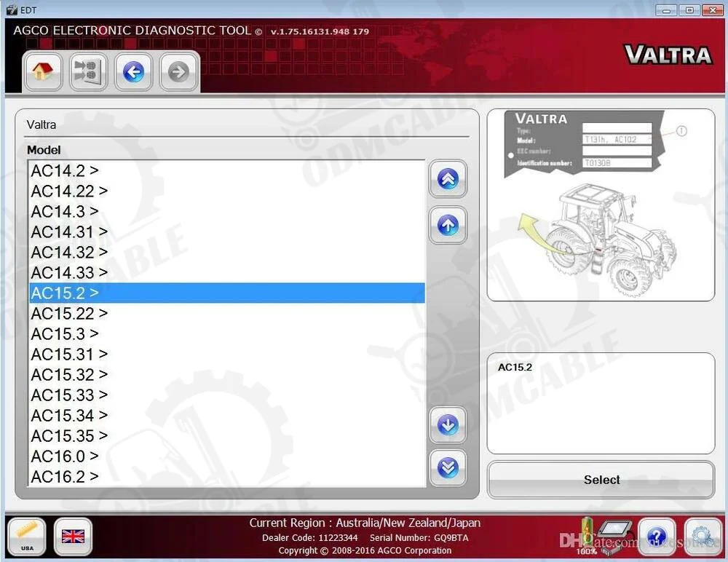This screenshot has width=728, height=562.
Task: Jump to bottom of model list
Action: [448, 467]
